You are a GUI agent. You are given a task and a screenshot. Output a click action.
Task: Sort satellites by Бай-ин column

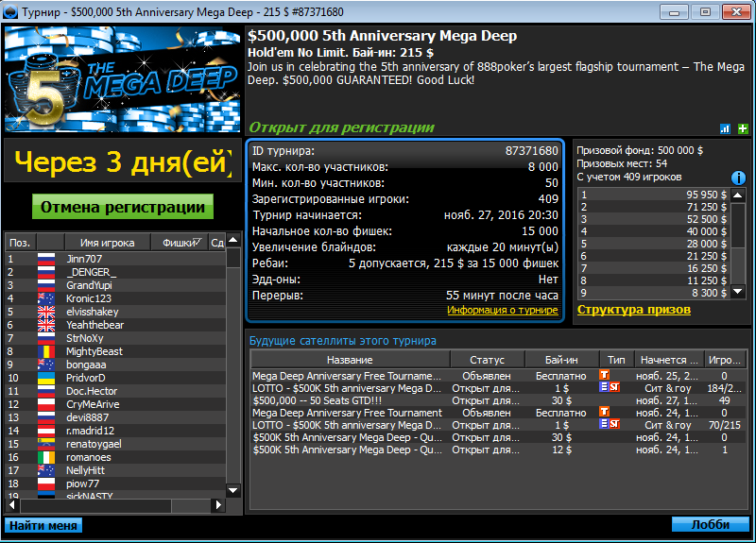[561, 360]
